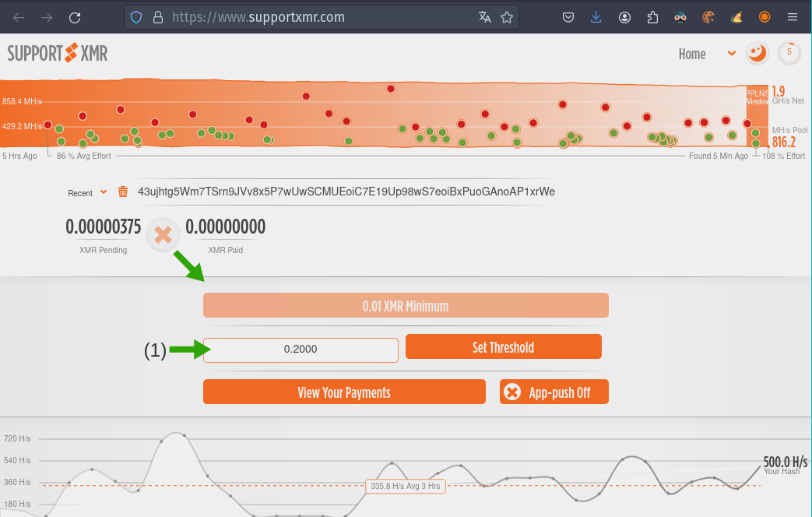Toggle the App-push Off button
Image resolution: width=812 pixels, height=517 pixels.
click(x=554, y=392)
